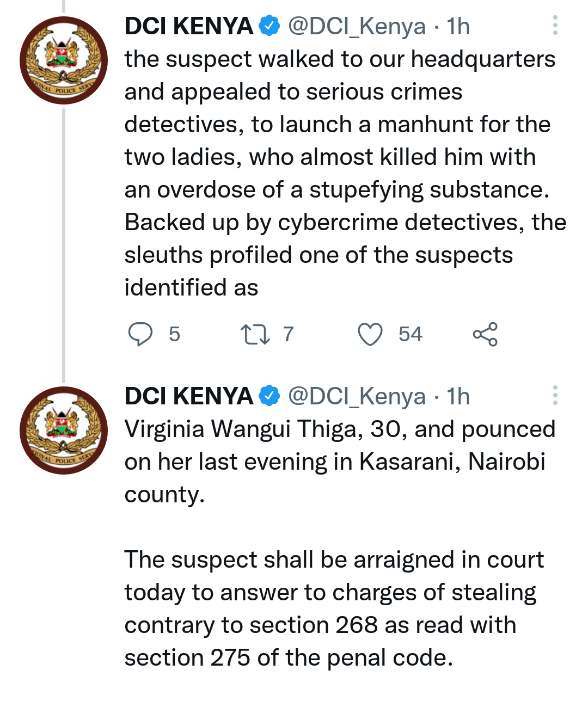The width and height of the screenshot is (588, 701).
Task: Open 1h timestamp on first tweet
Action: pyautogui.click(x=458, y=26)
